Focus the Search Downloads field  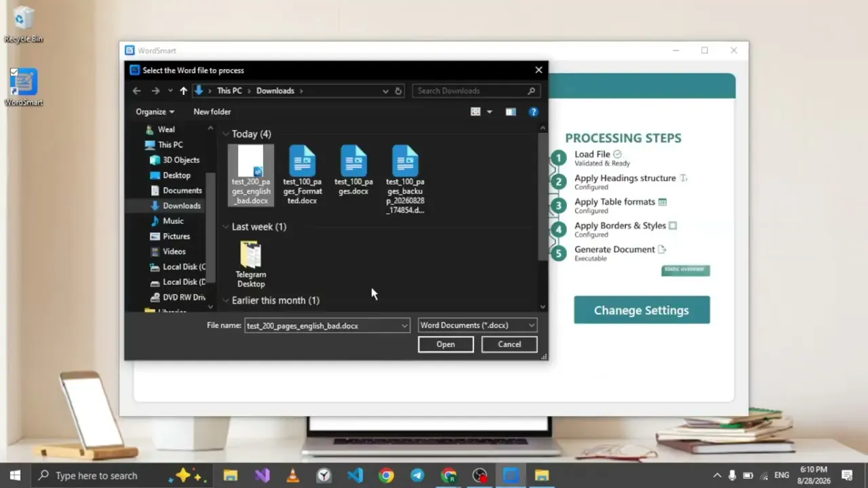coord(476,91)
